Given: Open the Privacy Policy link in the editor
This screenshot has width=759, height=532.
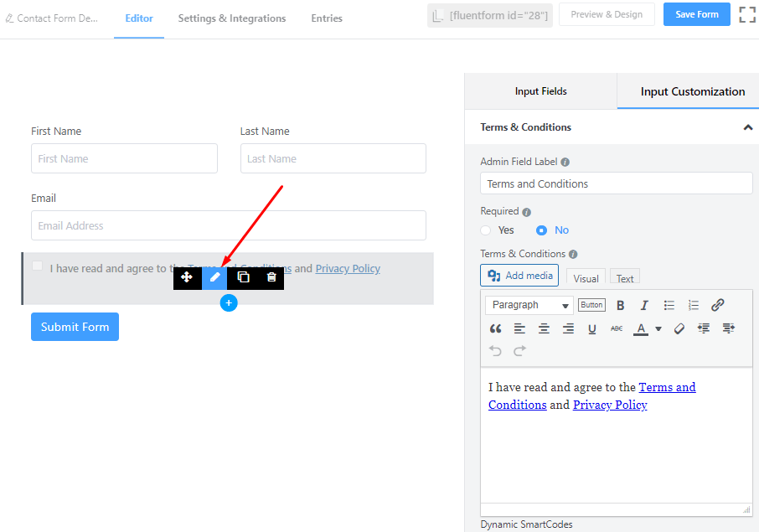Looking at the screenshot, I should (x=610, y=405).
